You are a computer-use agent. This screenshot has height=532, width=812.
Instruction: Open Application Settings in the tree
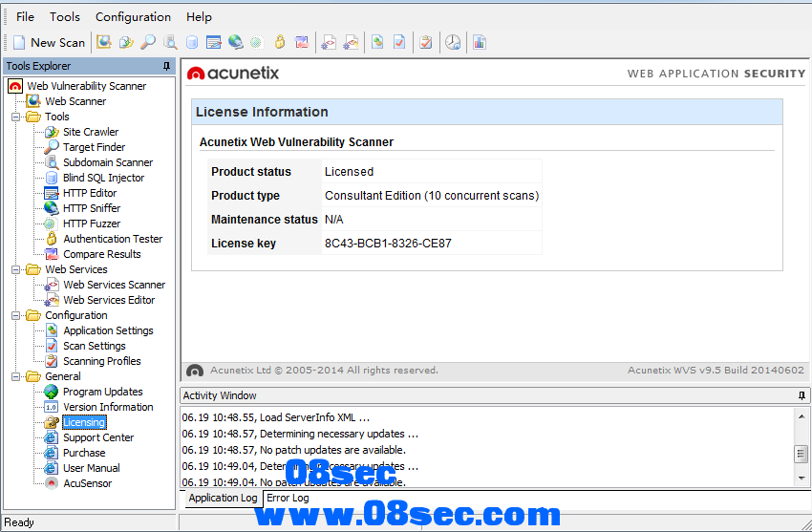[108, 330]
